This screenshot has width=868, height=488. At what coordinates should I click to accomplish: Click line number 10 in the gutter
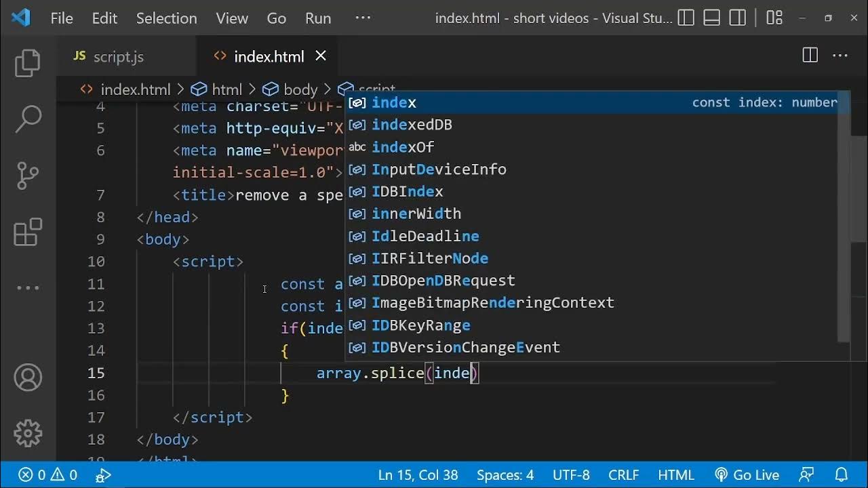(x=96, y=262)
